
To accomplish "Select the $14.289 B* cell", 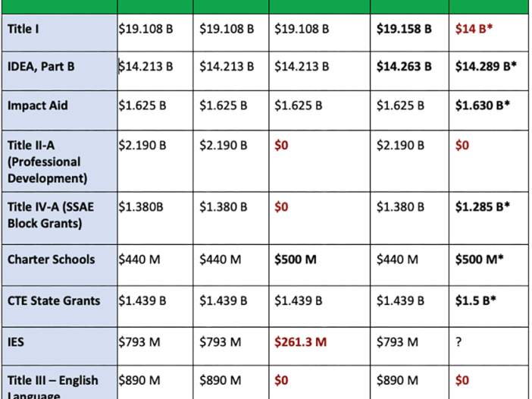I will (x=486, y=67).
